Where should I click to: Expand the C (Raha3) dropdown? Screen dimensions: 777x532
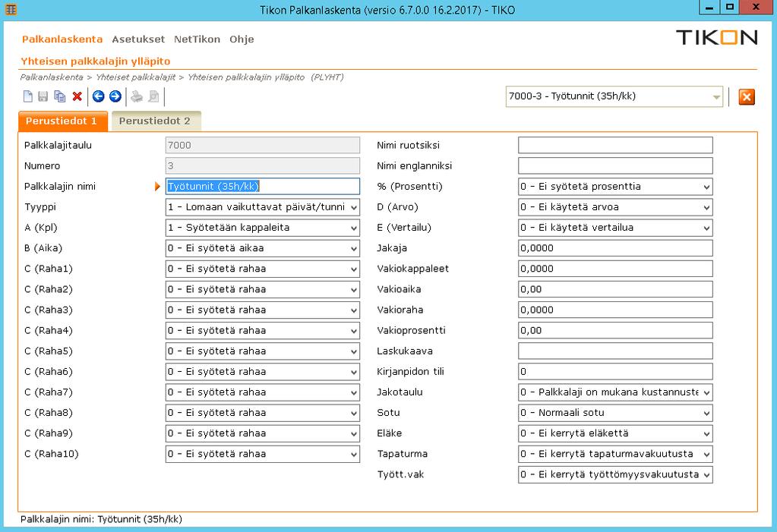tap(354, 310)
